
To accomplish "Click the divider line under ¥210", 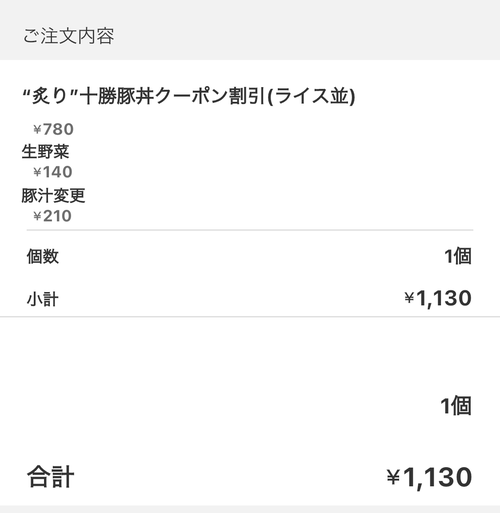I will coord(250,230).
